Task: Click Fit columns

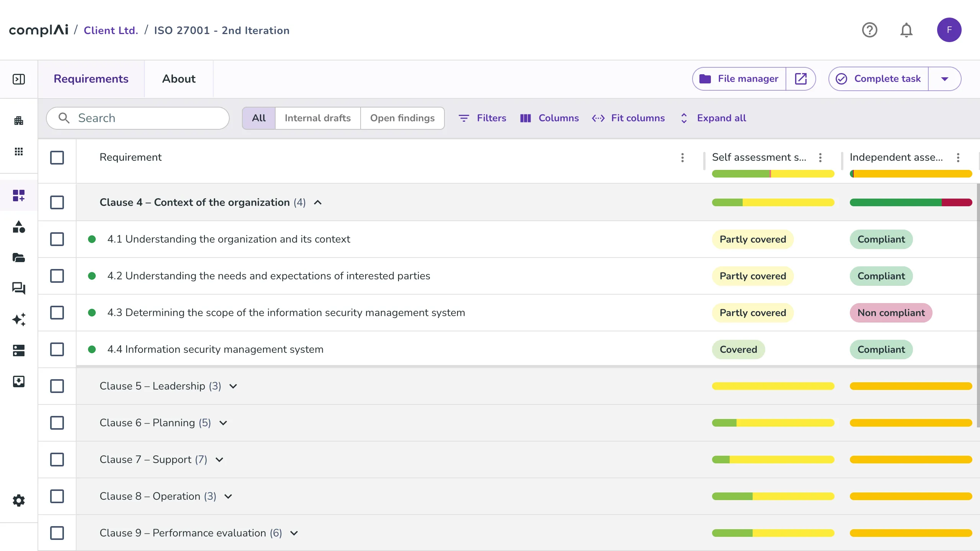Action: (628, 118)
